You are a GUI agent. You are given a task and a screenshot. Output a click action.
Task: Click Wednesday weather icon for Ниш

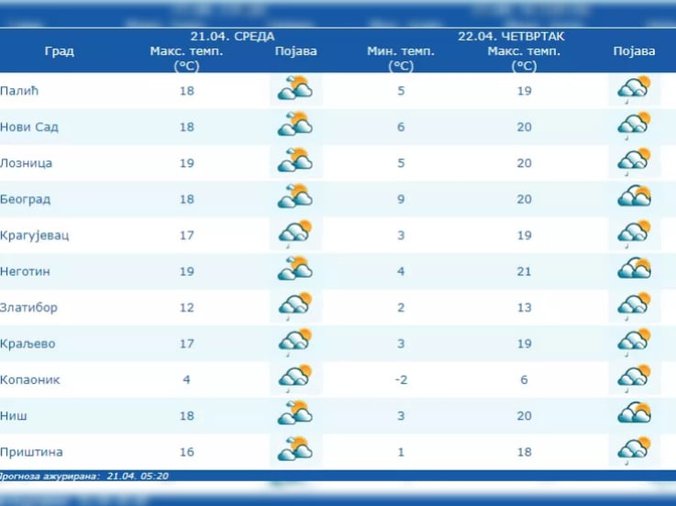(x=296, y=414)
